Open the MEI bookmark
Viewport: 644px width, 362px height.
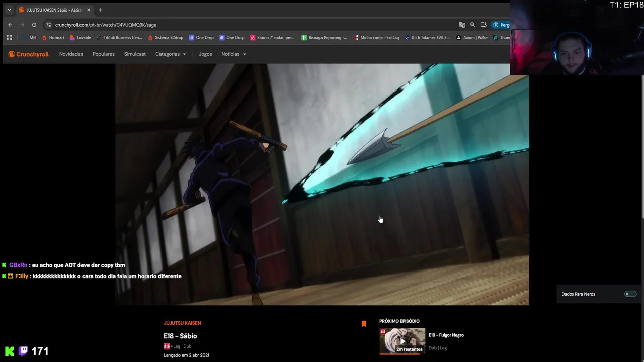[29, 38]
